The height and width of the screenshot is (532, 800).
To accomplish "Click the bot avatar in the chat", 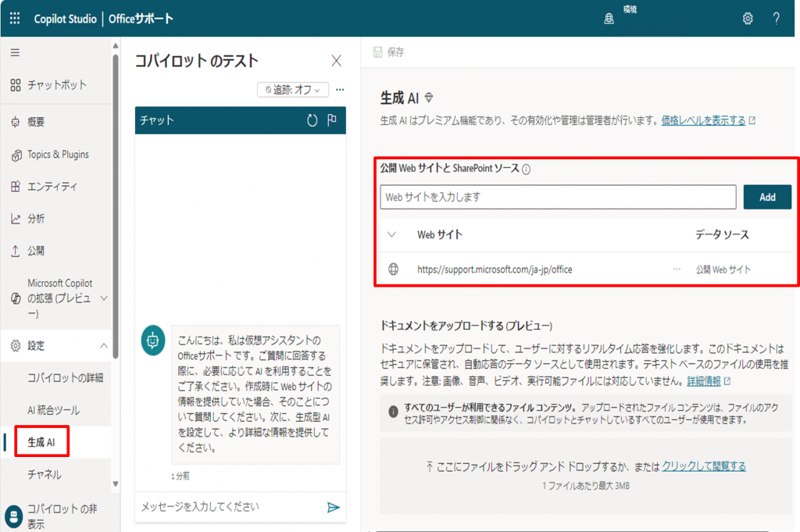I will coord(153,341).
